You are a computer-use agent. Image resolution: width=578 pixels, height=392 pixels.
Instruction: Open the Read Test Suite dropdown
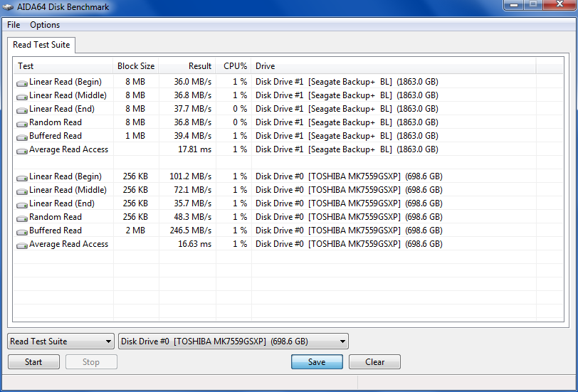(x=61, y=341)
